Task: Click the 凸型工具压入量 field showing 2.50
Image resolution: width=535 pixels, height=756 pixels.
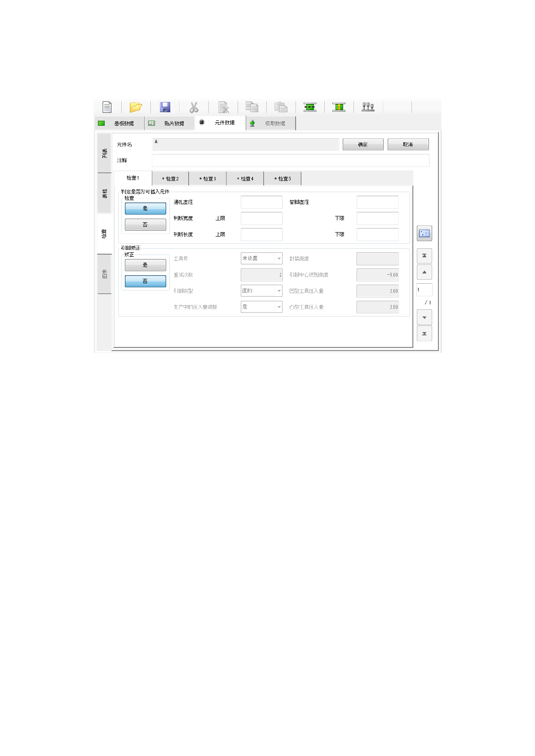Action: click(378, 307)
